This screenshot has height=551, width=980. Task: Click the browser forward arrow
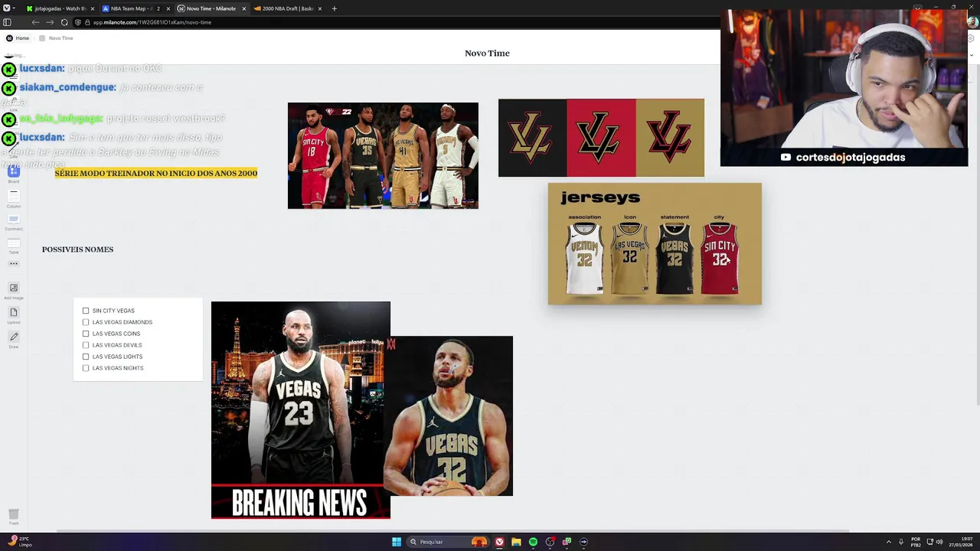coord(50,22)
